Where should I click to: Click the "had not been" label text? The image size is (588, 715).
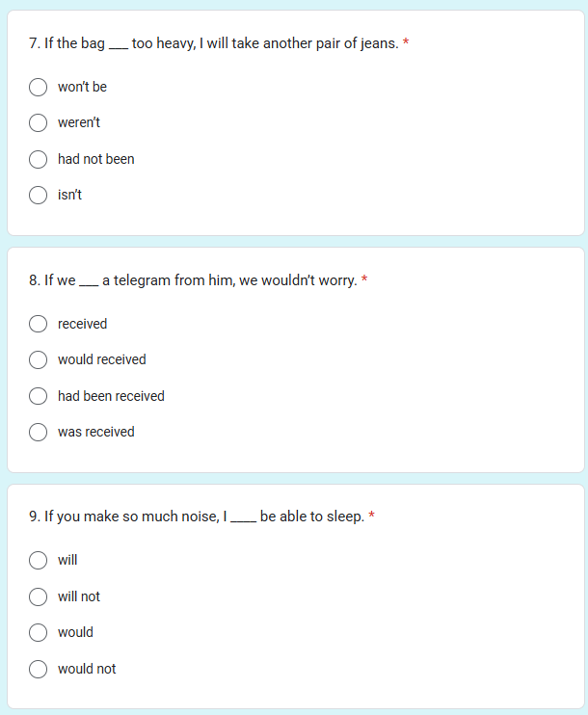point(96,159)
